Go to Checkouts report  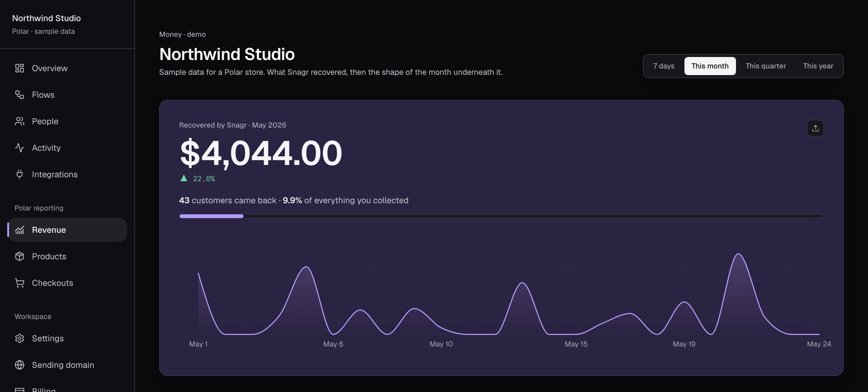pos(68,283)
